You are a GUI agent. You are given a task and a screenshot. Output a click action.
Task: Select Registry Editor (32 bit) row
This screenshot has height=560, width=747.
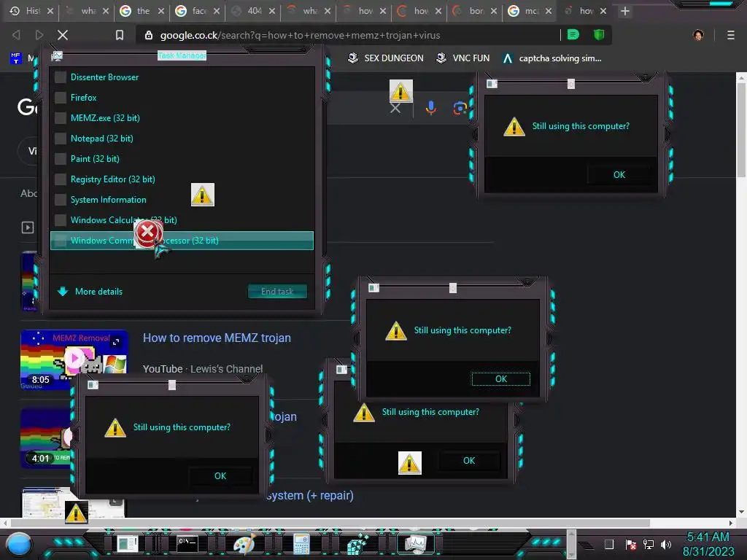[182, 179]
